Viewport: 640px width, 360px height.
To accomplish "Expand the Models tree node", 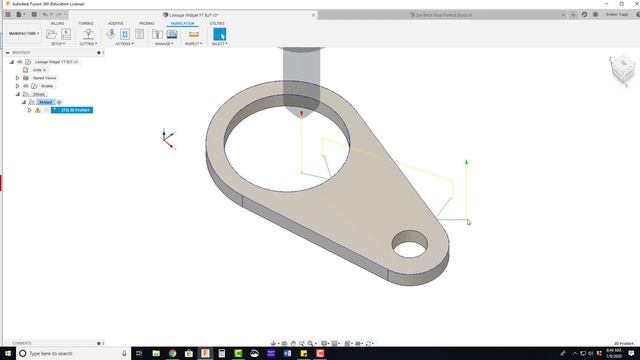I will (x=17, y=86).
